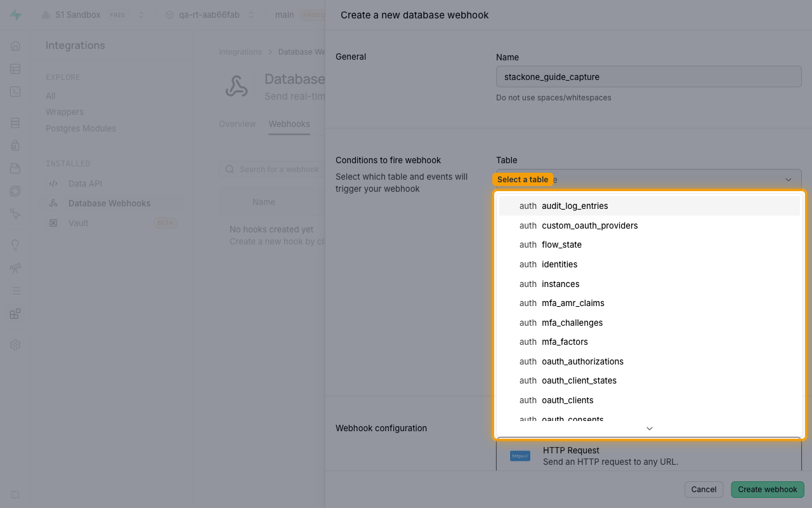Choose auth mfa_challenges table
The height and width of the screenshot is (508, 812).
(x=650, y=323)
